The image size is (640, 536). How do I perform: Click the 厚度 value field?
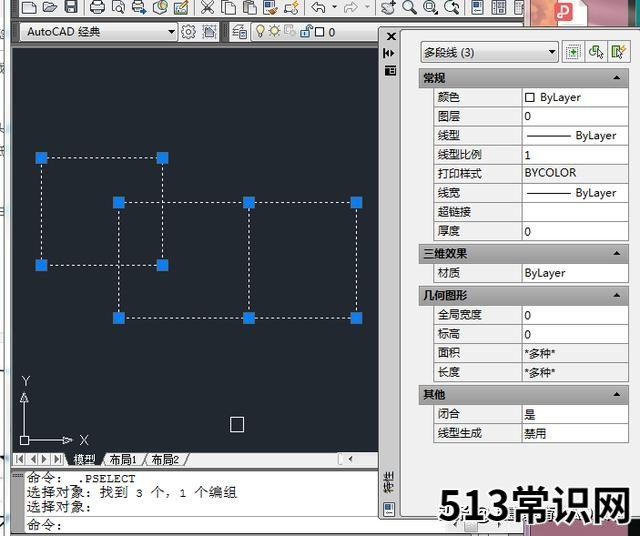point(575,231)
